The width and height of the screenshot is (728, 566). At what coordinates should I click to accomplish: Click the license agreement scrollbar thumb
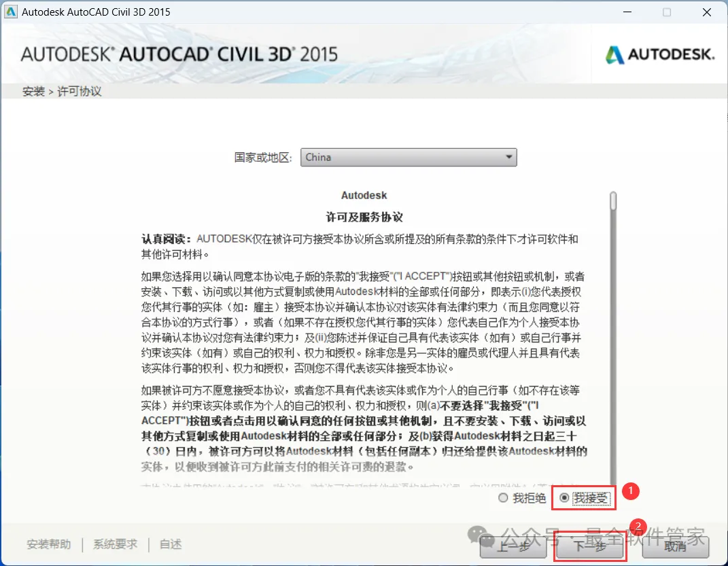[x=613, y=201]
